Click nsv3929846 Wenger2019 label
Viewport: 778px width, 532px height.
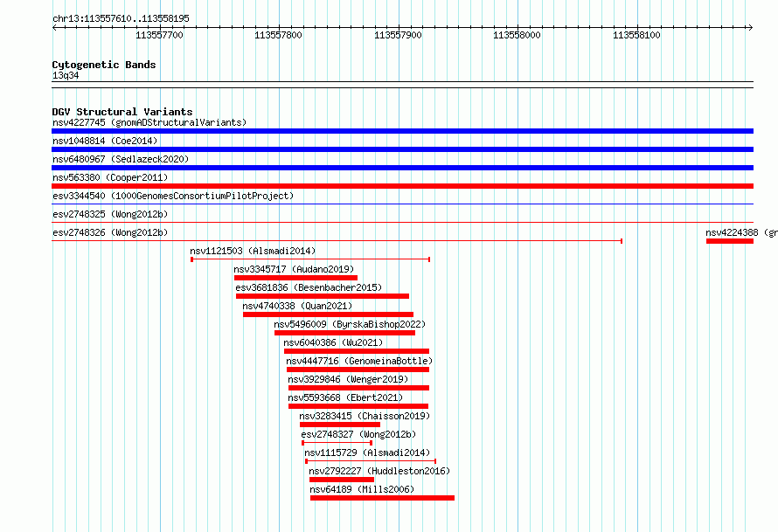[348, 379]
